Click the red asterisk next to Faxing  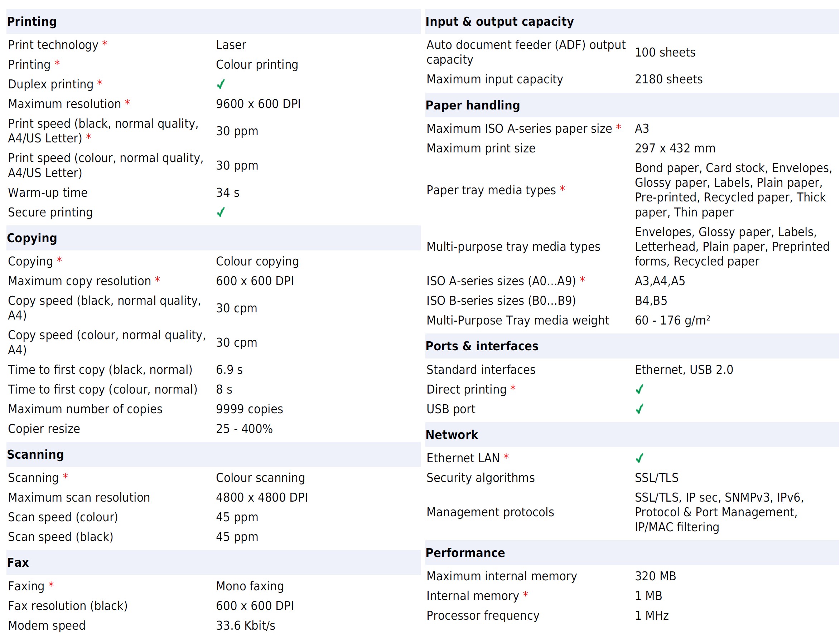(x=51, y=585)
